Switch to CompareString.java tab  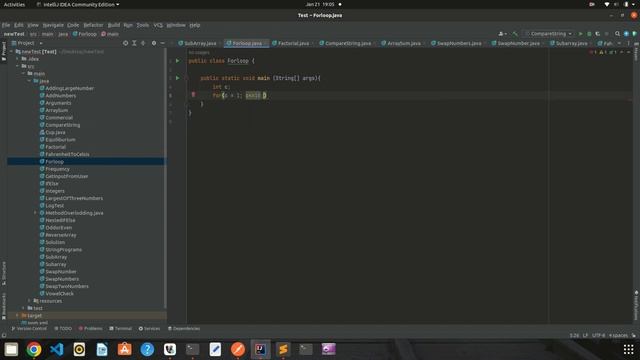tap(348, 43)
